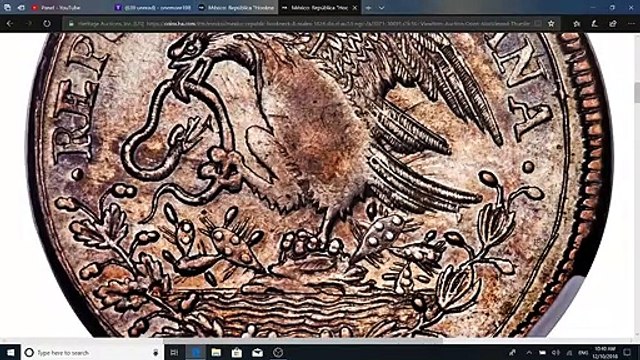Refresh the current page

click(47, 24)
